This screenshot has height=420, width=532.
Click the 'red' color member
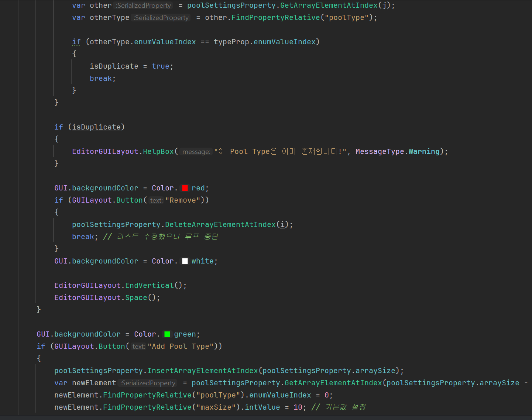[x=198, y=188]
